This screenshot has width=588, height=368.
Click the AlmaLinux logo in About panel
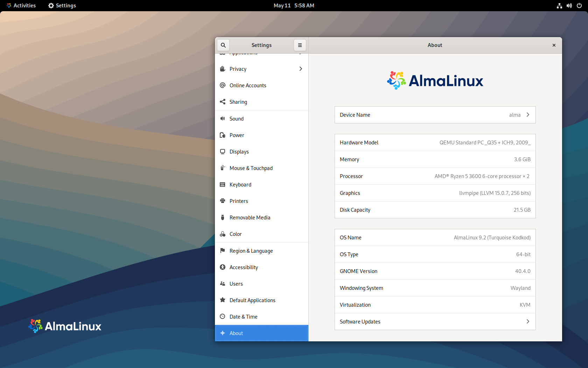point(435,81)
